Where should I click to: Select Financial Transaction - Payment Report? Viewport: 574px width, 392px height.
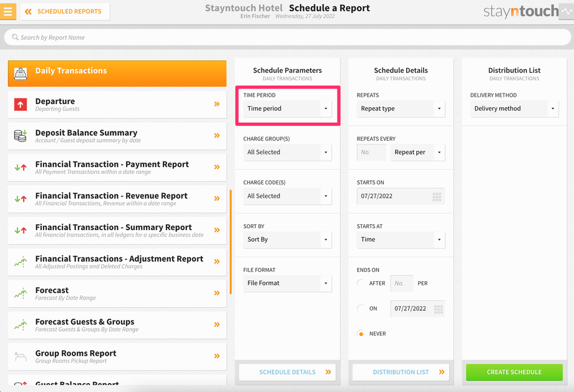coord(117,168)
